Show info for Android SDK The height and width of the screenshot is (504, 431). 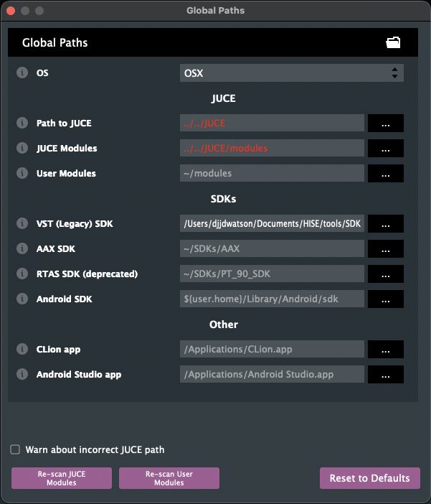pos(22,299)
